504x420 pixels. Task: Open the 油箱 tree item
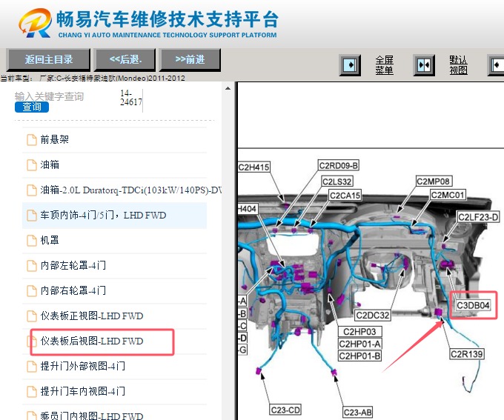pyautogui.click(x=50, y=164)
